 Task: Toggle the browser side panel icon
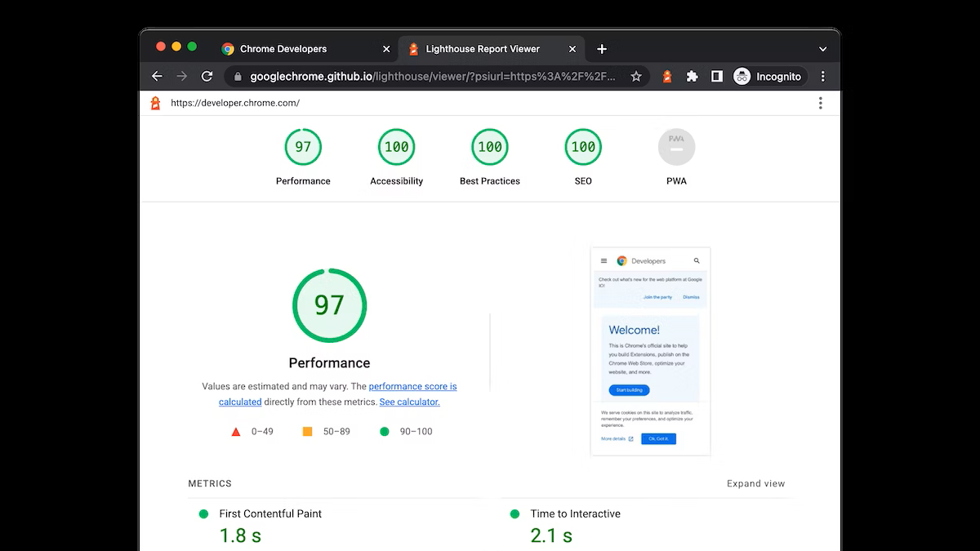click(x=716, y=76)
